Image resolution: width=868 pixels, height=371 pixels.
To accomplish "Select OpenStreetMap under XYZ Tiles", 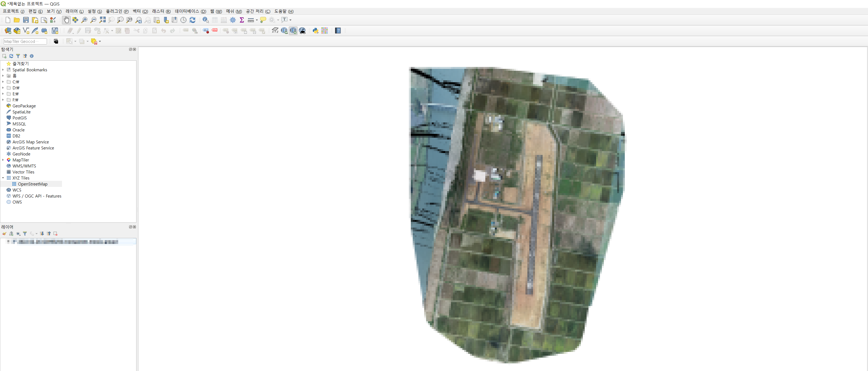I will coord(32,184).
